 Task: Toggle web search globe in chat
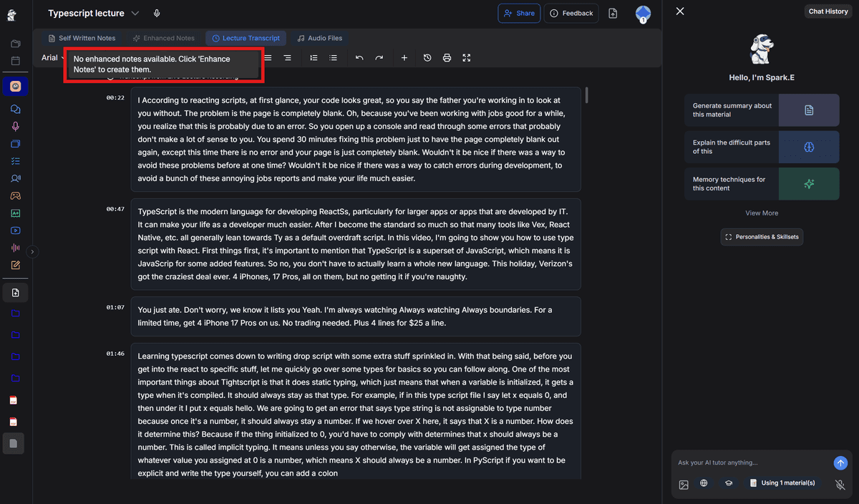(704, 483)
